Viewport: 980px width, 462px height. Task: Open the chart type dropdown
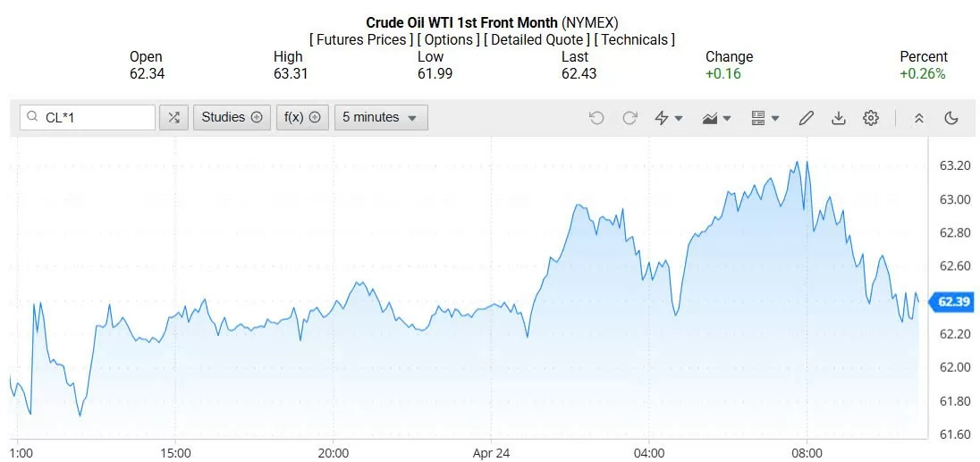[717, 117]
